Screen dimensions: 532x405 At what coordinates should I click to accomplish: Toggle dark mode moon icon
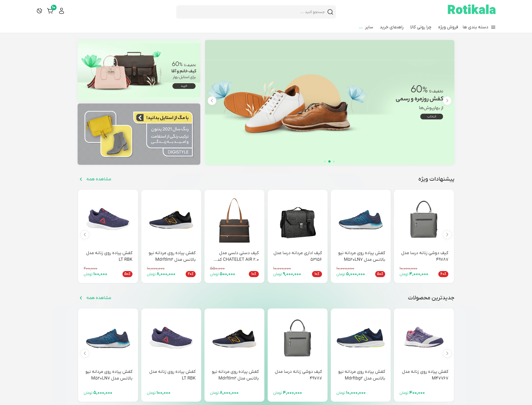click(x=39, y=11)
